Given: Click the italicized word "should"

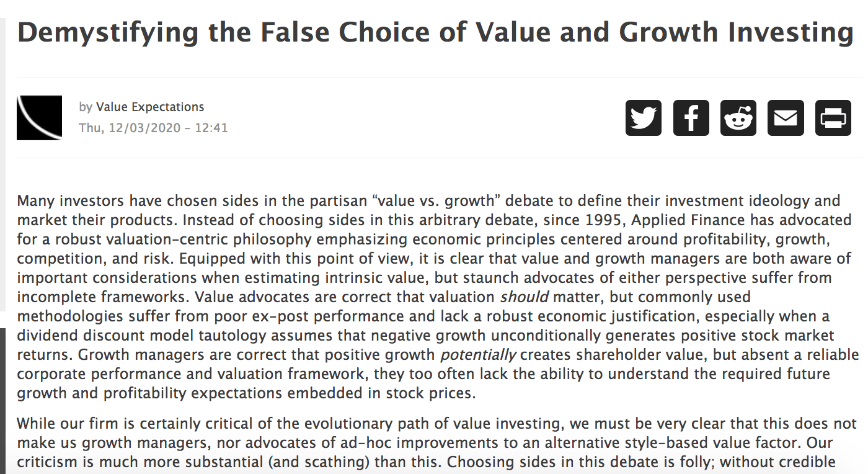Looking at the screenshot, I should pos(524,297).
